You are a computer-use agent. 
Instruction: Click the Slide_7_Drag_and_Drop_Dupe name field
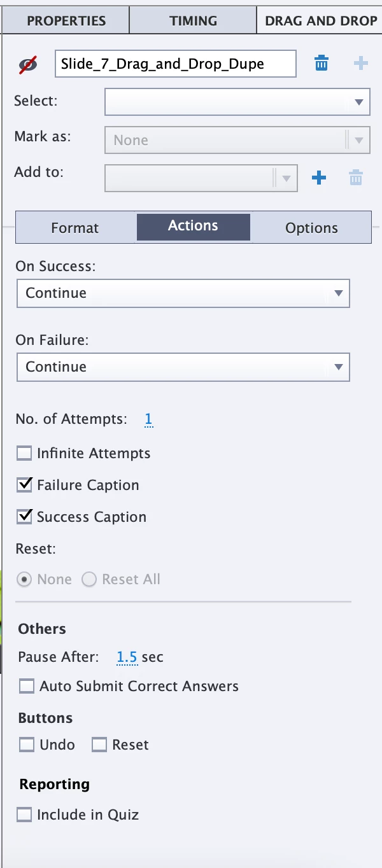tap(175, 64)
